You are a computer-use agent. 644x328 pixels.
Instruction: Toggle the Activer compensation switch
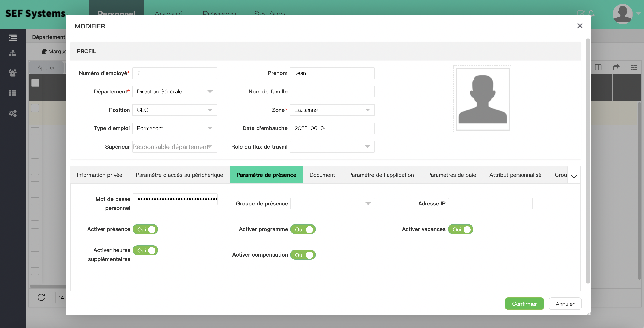click(x=303, y=255)
